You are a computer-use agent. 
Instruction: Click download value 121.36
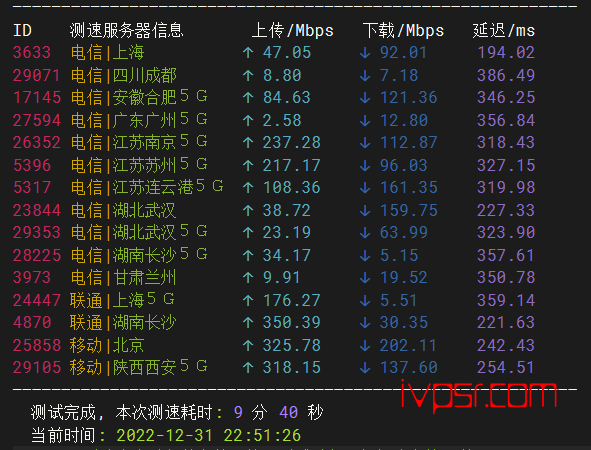click(409, 98)
